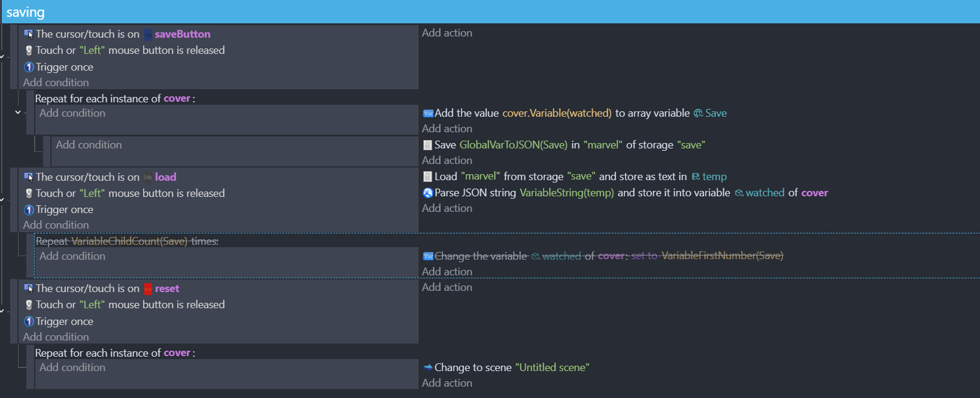Add condition in last Repeat cover event
Image resolution: width=980 pixels, height=398 pixels.
point(72,367)
